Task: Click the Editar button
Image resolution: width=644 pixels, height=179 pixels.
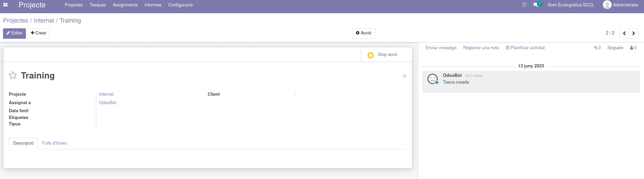Action: [14, 33]
